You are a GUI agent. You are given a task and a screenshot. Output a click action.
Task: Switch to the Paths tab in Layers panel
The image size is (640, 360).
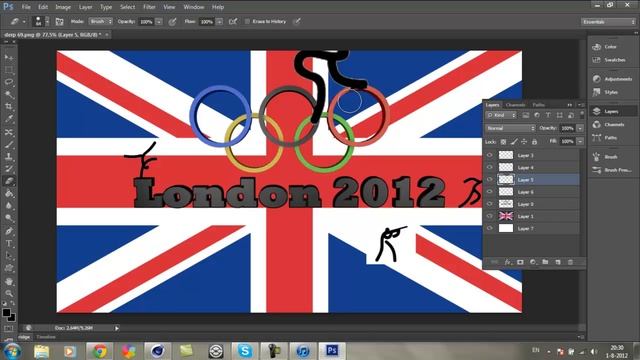pos(538,105)
